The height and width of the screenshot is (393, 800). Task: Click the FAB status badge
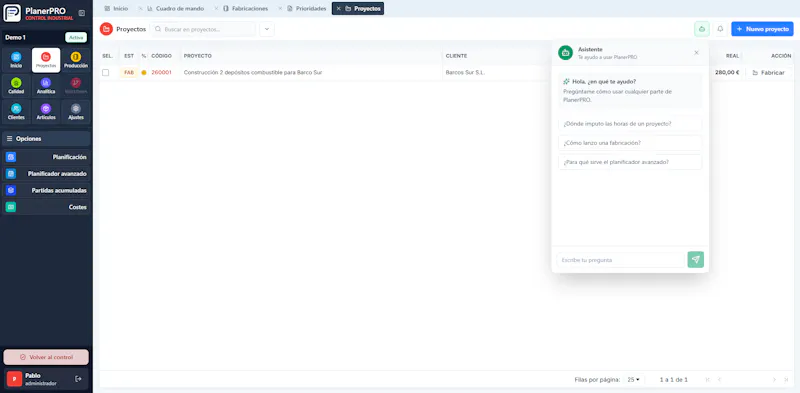(x=129, y=72)
